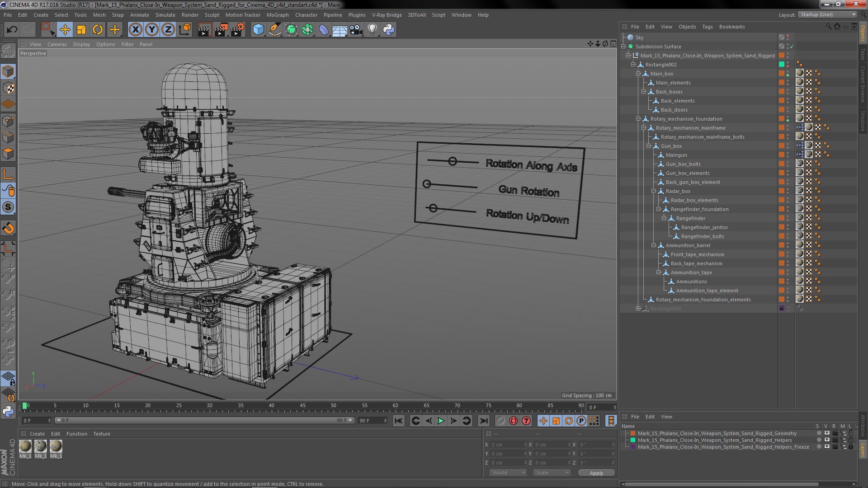Add a Camera object

(x=356, y=30)
